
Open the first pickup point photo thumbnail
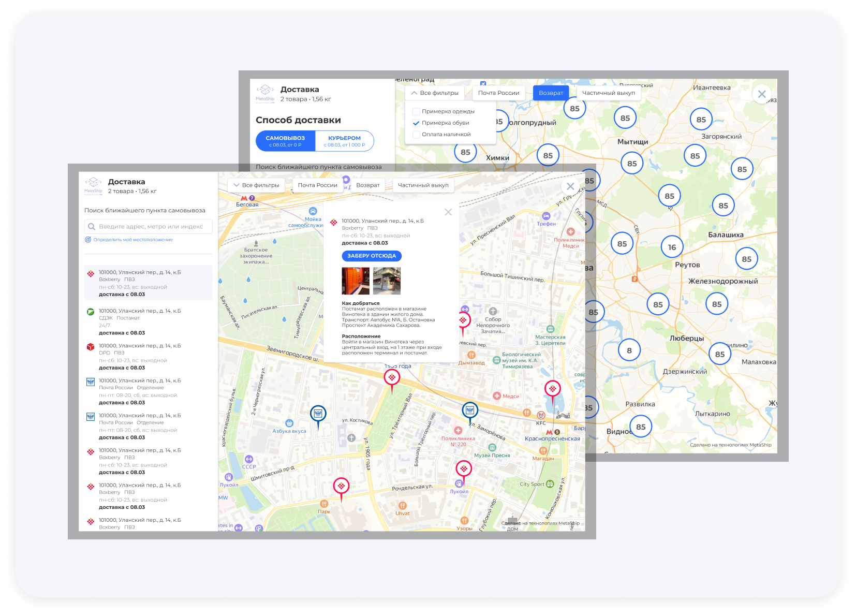pyautogui.click(x=356, y=281)
